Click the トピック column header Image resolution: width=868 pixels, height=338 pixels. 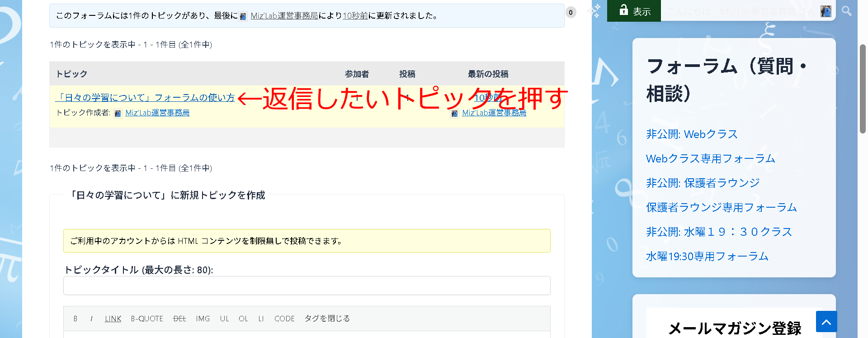[x=71, y=74]
